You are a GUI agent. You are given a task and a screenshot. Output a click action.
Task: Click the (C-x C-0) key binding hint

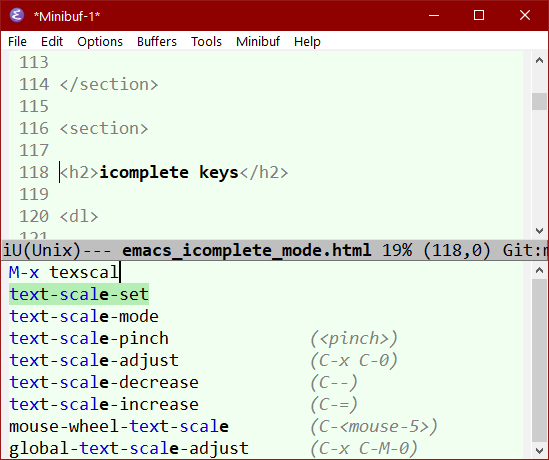point(354,361)
